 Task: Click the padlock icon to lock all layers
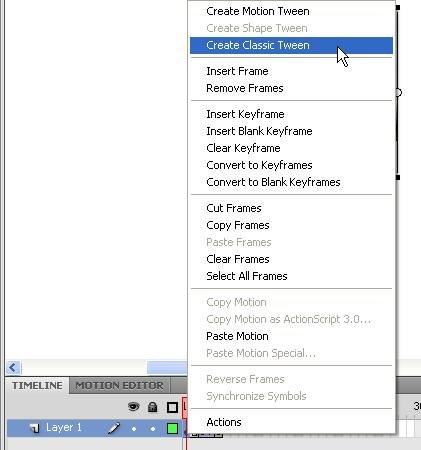153,407
